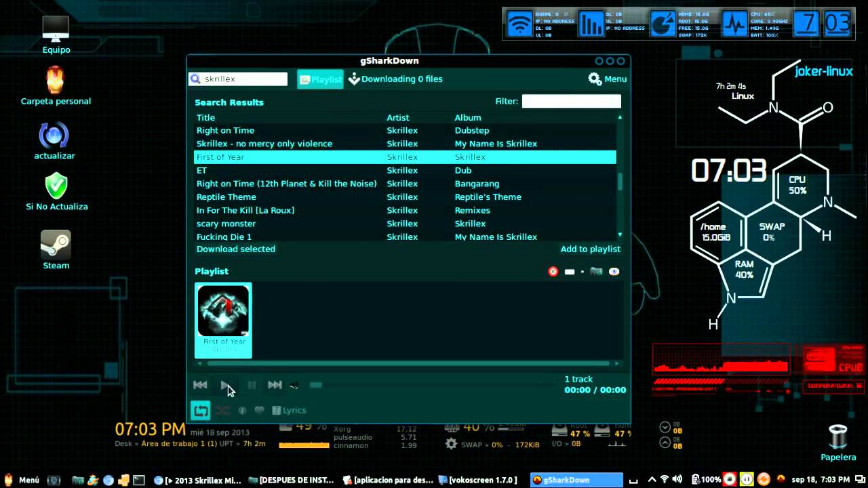Open 'Si No Actualiza' shield icon

56,191
